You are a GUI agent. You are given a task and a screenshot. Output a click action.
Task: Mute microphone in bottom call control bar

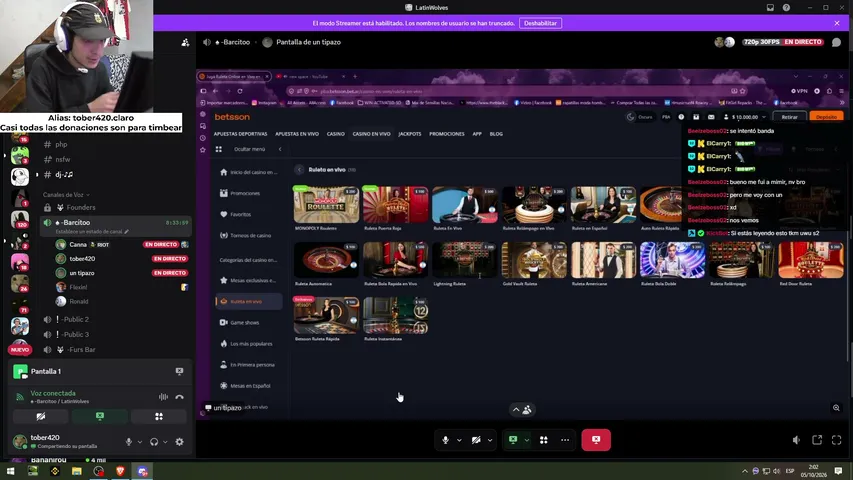pos(446,440)
